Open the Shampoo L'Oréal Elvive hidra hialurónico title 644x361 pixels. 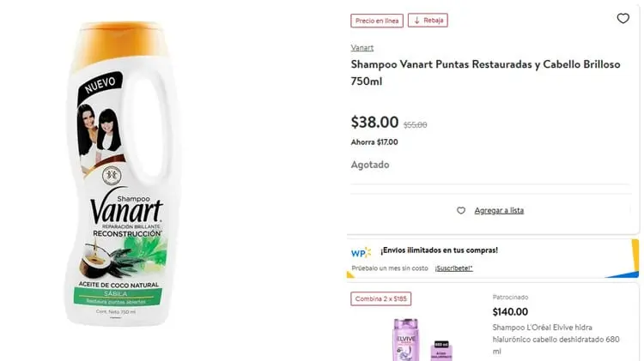[x=556, y=340]
